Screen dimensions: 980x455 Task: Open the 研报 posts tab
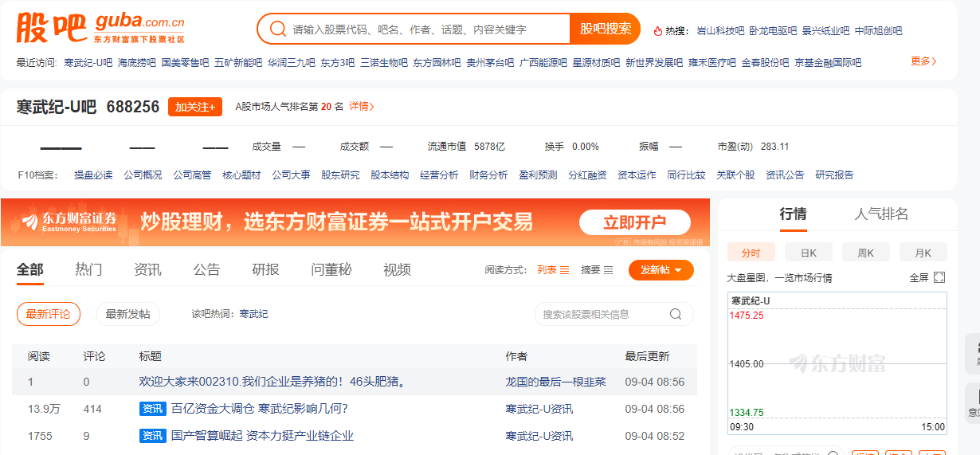tap(265, 269)
